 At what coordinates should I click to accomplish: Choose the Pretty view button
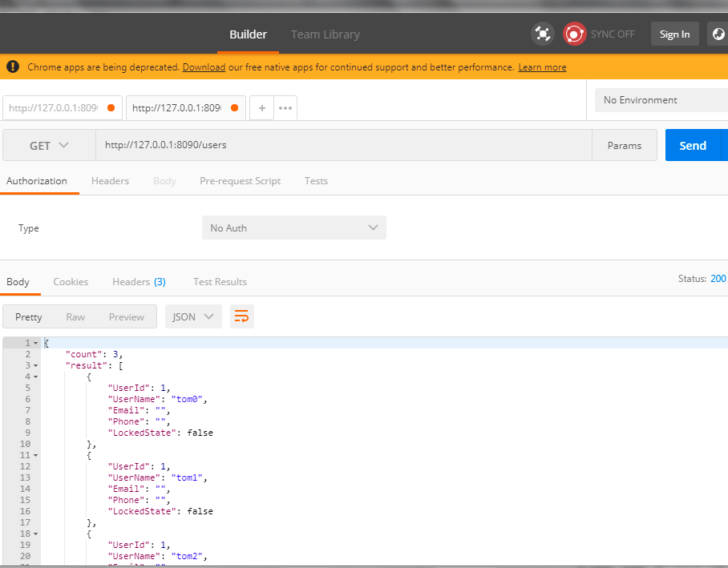point(28,317)
